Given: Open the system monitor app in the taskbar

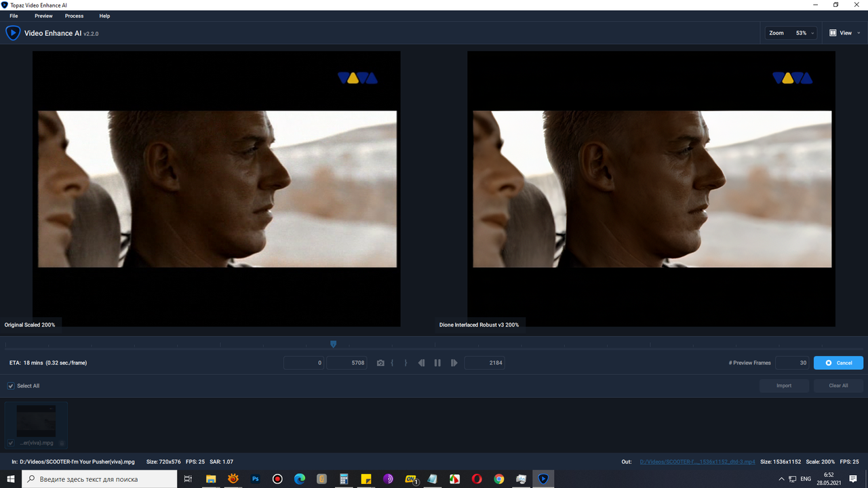Looking at the screenshot, I should [x=521, y=479].
